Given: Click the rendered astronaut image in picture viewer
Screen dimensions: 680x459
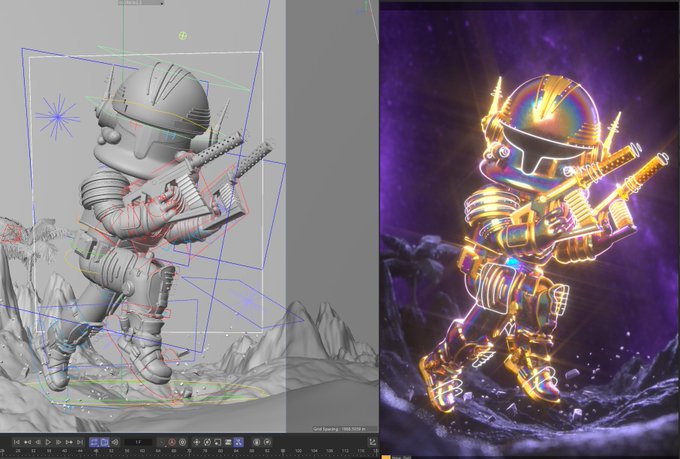Looking at the screenshot, I should click(x=529, y=230).
